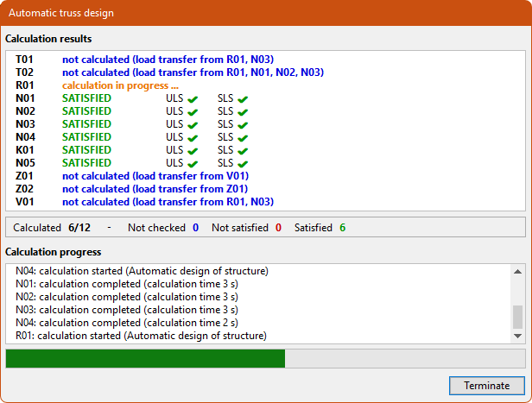Click ULS green checkmark for K01

click(x=193, y=150)
